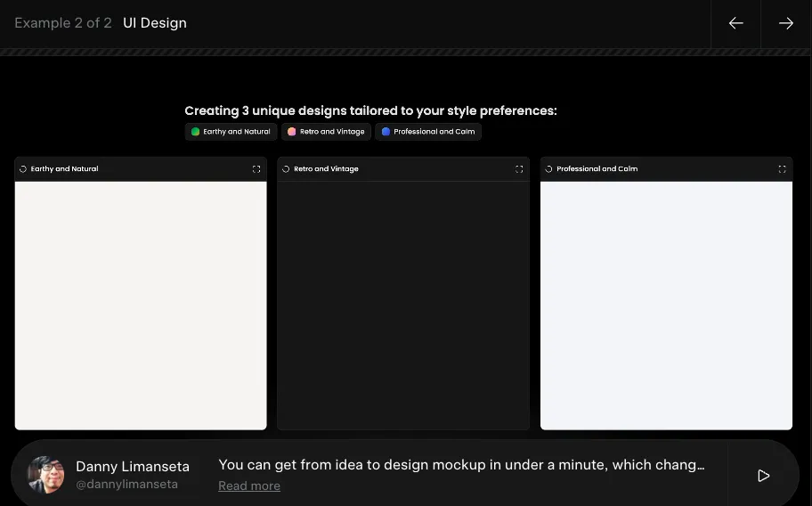Click the next example right arrow
Screen dimensions: 812x506
click(x=786, y=24)
